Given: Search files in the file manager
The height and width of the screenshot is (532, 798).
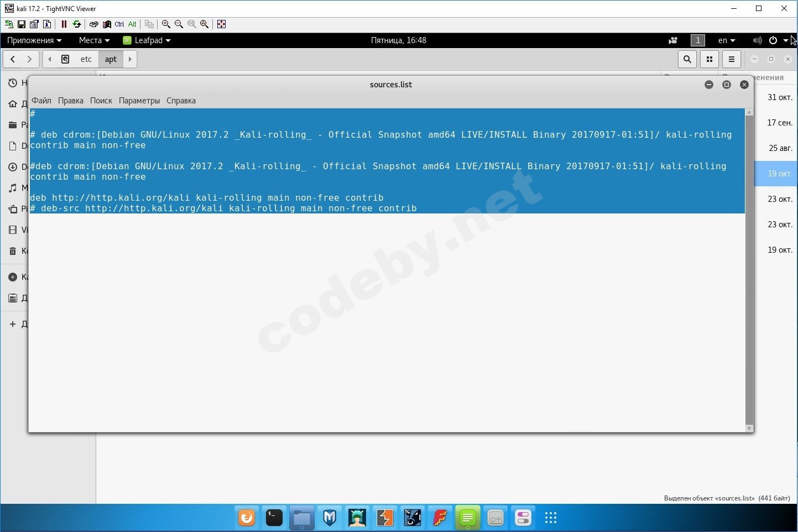Looking at the screenshot, I should tap(687, 59).
